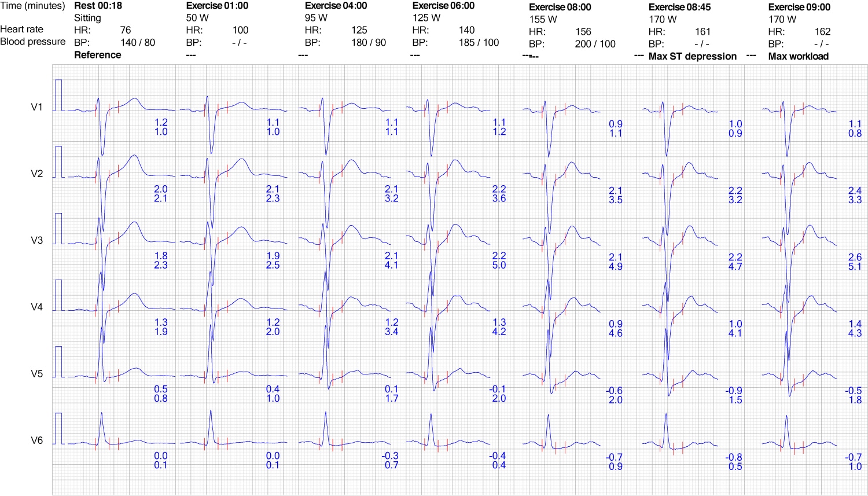Click ST value 2.6 in V3 row
The height and width of the screenshot is (496, 868).
tap(855, 257)
